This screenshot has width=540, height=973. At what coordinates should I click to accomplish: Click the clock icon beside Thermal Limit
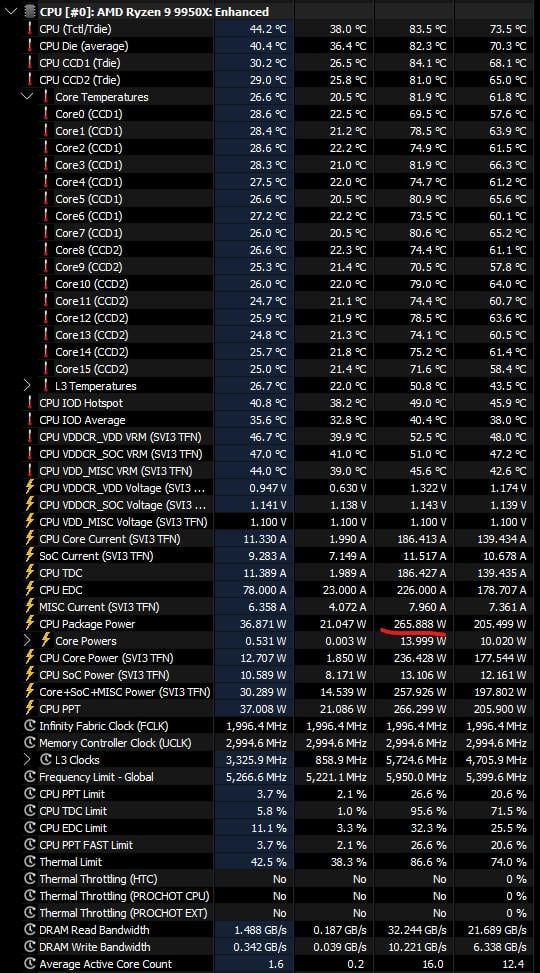[x=29, y=862]
